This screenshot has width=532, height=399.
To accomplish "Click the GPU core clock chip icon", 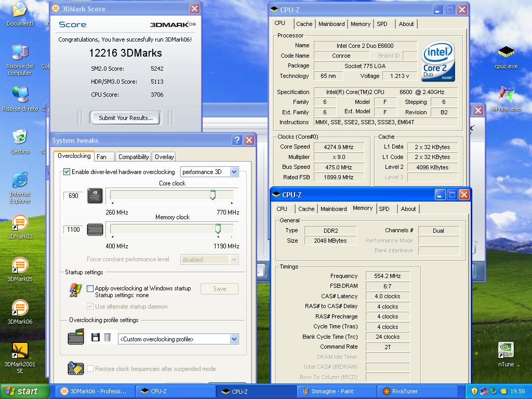I will (95, 196).
